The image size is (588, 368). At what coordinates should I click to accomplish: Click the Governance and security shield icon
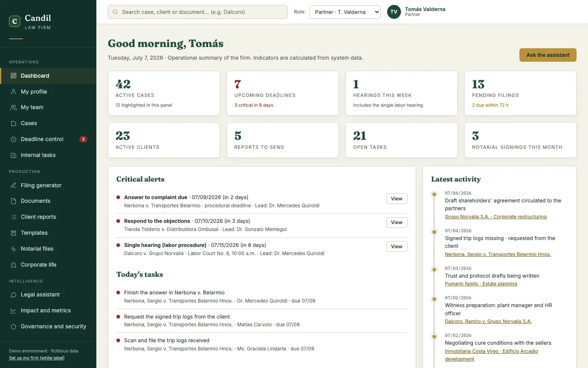[13, 326]
